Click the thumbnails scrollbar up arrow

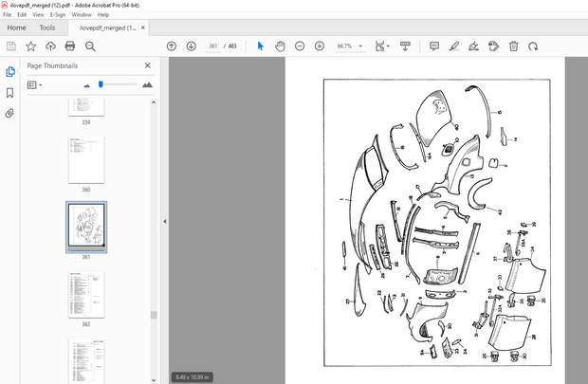pos(154,102)
